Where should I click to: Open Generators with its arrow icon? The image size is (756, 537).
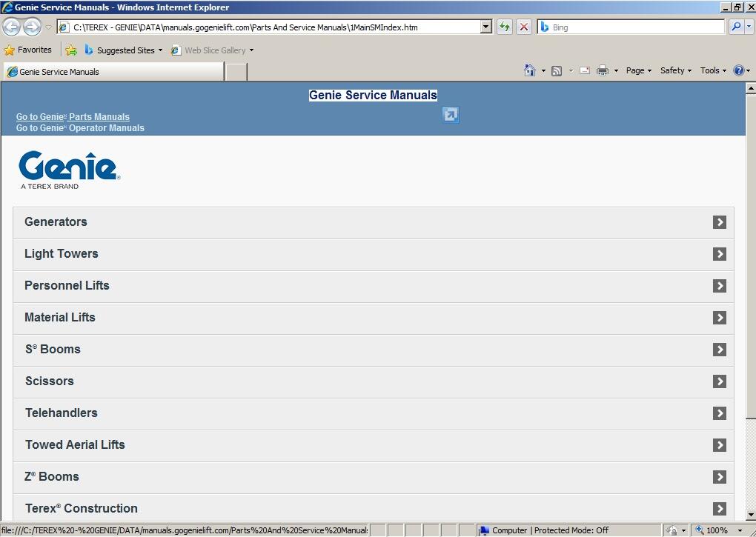pyautogui.click(x=720, y=222)
